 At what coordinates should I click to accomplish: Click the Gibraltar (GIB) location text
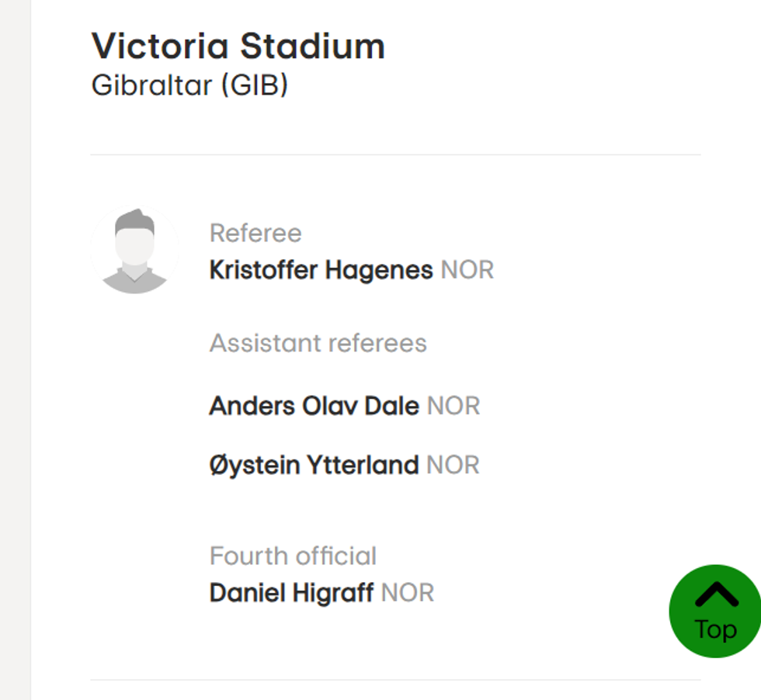click(189, 85)
